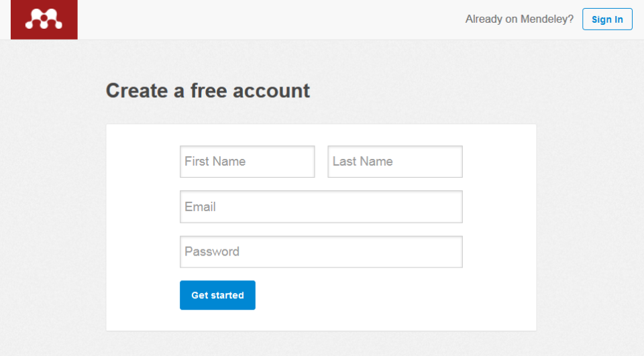644x356 pixels.
Task: Click the First Name placeholder text
Action: [215, 162]
